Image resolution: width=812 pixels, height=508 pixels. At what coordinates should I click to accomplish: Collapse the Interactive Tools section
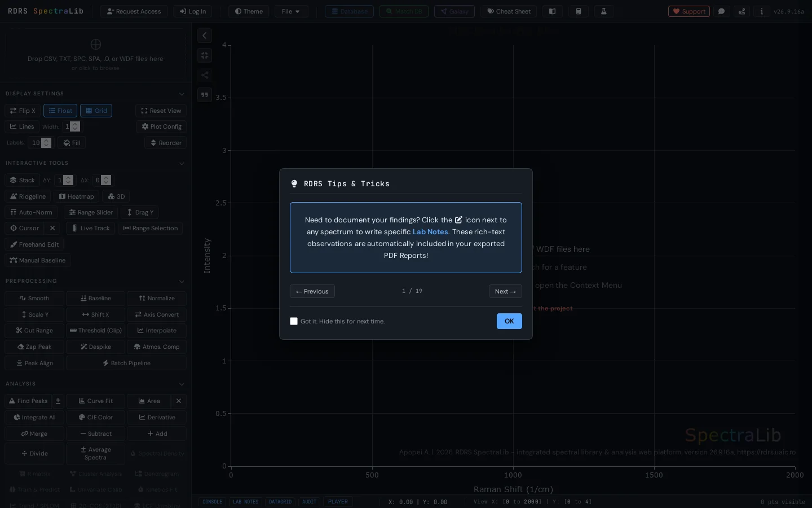182,163
